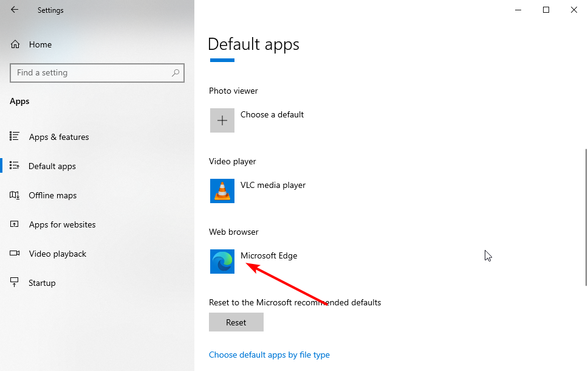Click the Startup monitor icon
Image resolution: width=588 pixels, height=371 pixels.
pos(14,282)
